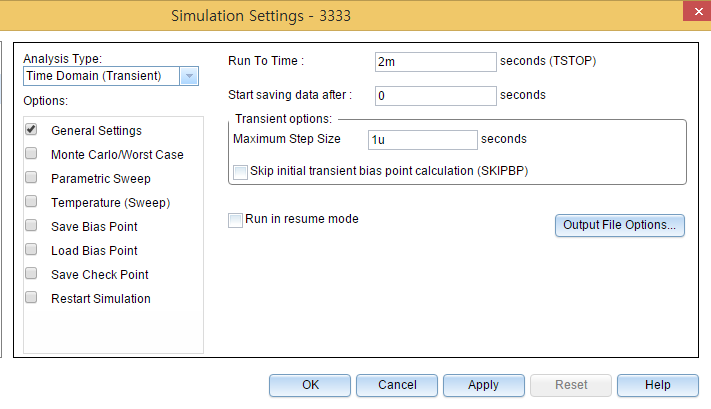Check the Load Bias Point option
The width and height of the screenshot is (711, 409).
31,250
